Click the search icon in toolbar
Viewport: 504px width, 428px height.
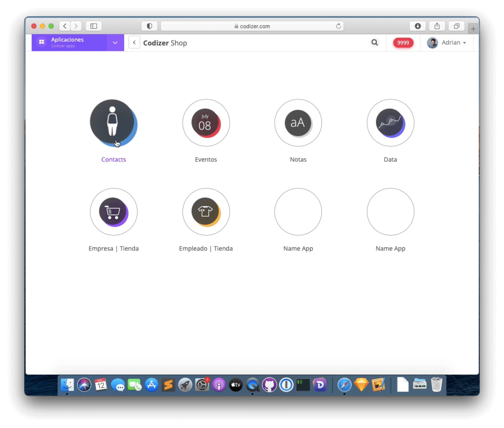(x=375, y=42)
